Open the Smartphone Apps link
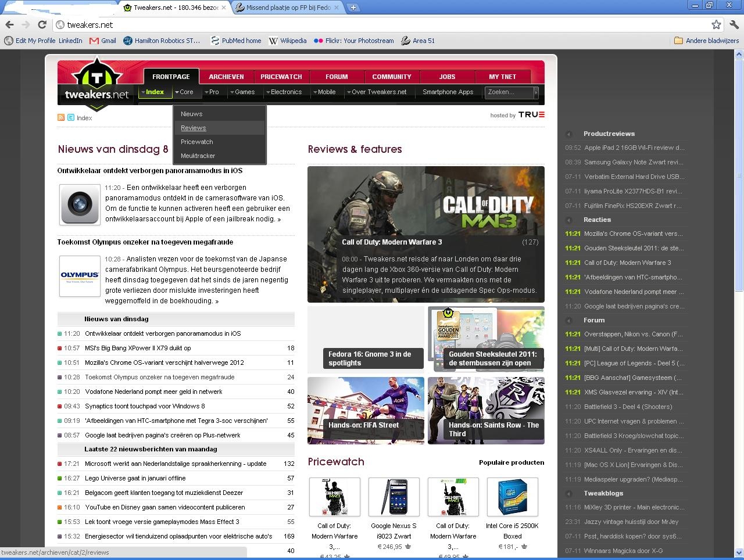This screenshot has width=744, height=560. click(448, 92)
